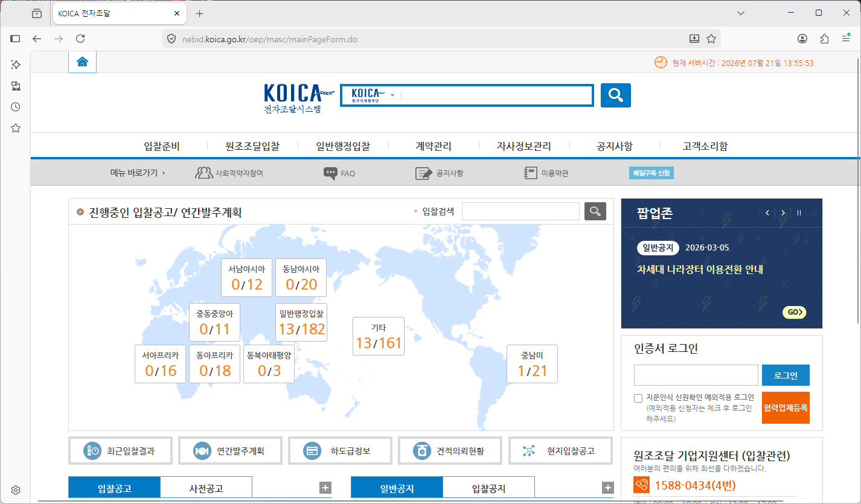The height and width of the screenshot is (504, 861).
Task: Select the 서아프리카 region box
Action: (160, 364)
